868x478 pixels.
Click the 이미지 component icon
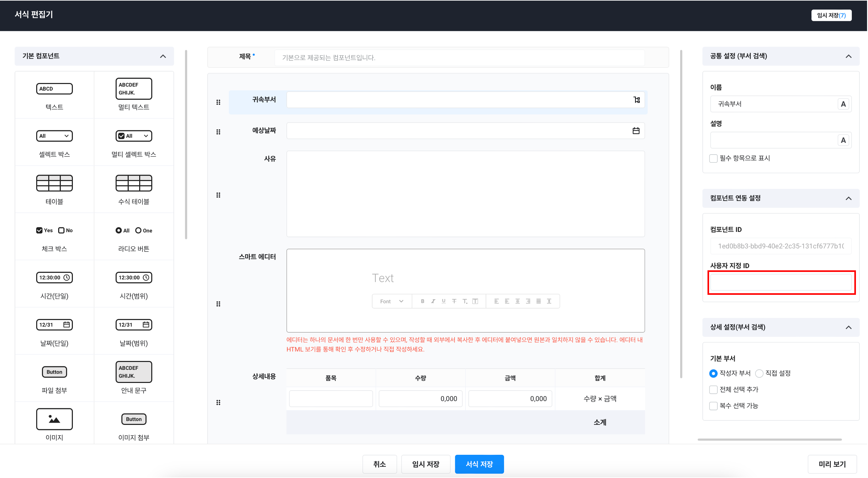54,419
